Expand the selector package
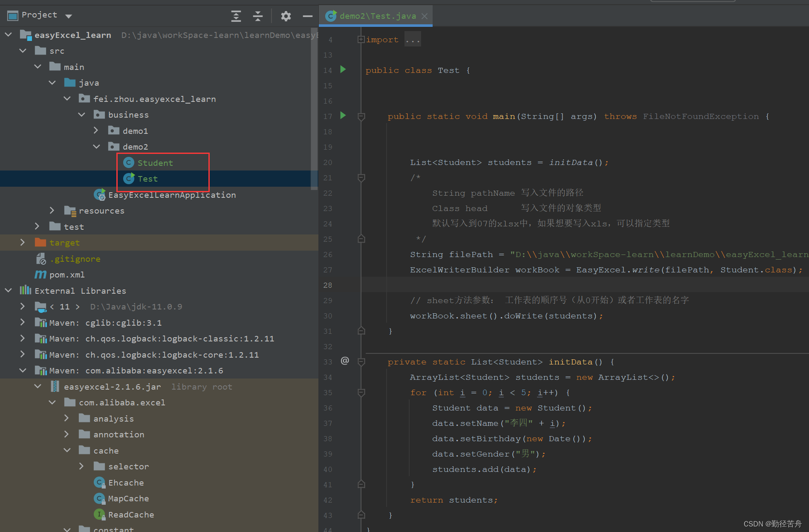The width and height of the screenshot is (809, 532). (x=82, y=466)
